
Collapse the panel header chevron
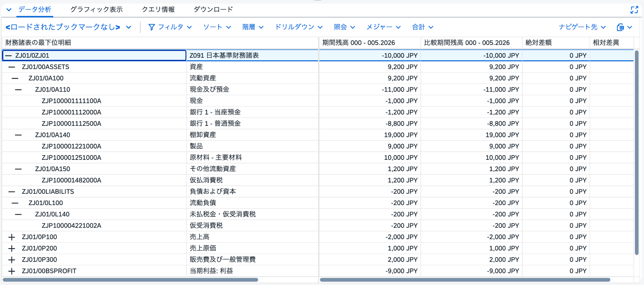coord(9,9)
